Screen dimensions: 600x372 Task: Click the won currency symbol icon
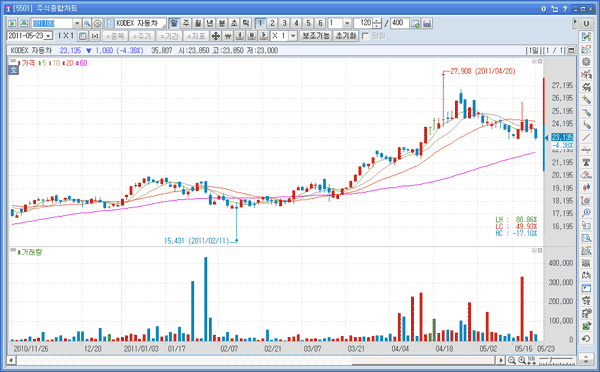228,36
